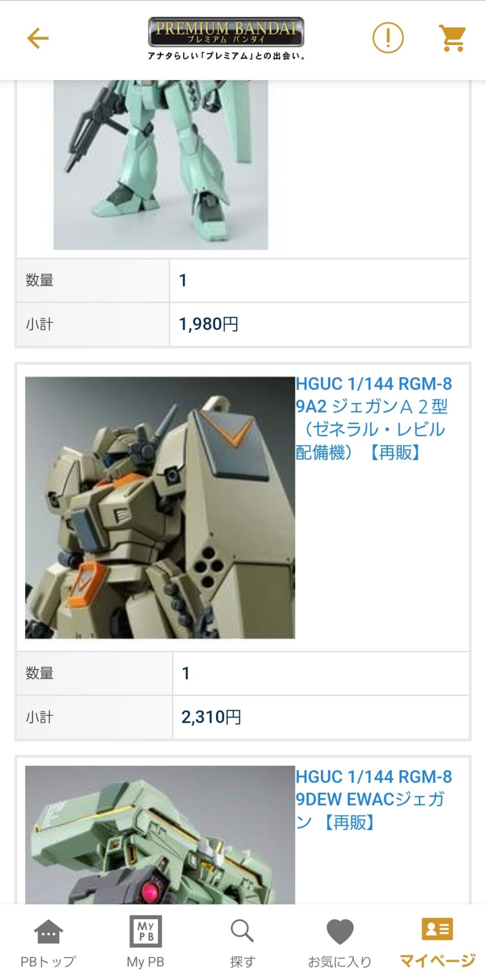Tap the back arrow icon
The height and width of the screenshot is (980, 486).
(38, 38)
